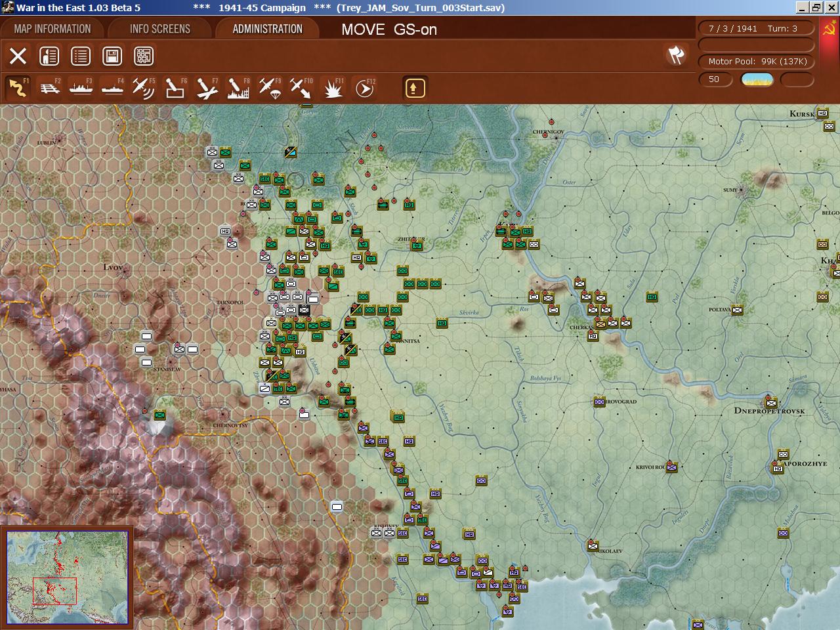Click the date and Turn: 3 display

756,29
